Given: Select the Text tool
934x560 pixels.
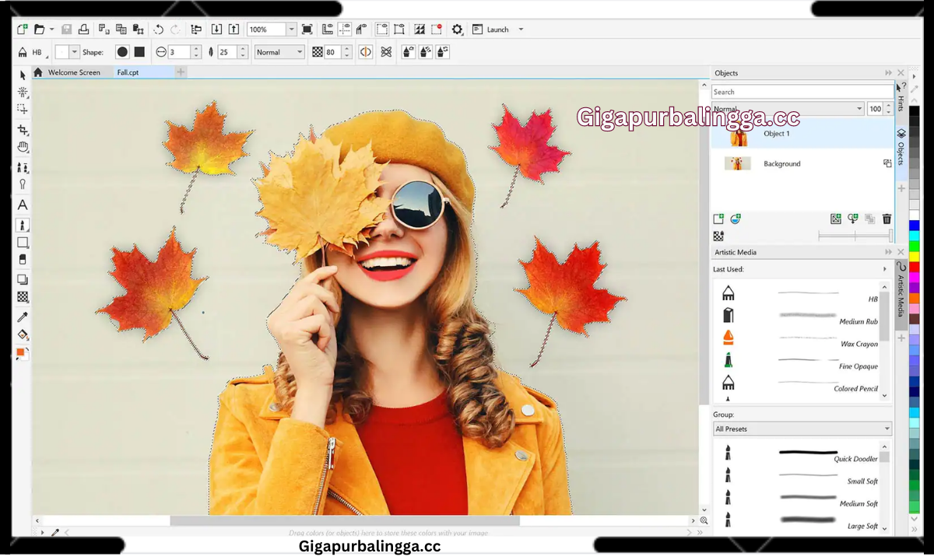Looking at the screenshot, I should 23,205.
